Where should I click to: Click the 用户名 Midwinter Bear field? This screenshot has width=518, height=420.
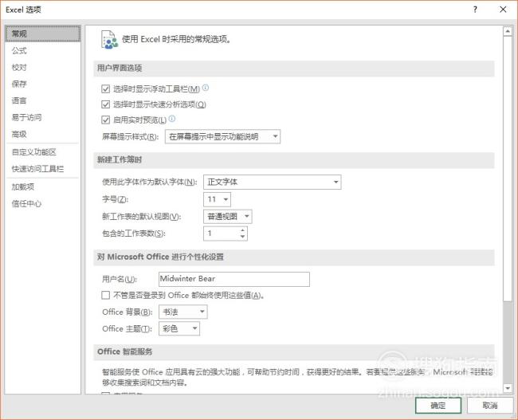[234, 279]
